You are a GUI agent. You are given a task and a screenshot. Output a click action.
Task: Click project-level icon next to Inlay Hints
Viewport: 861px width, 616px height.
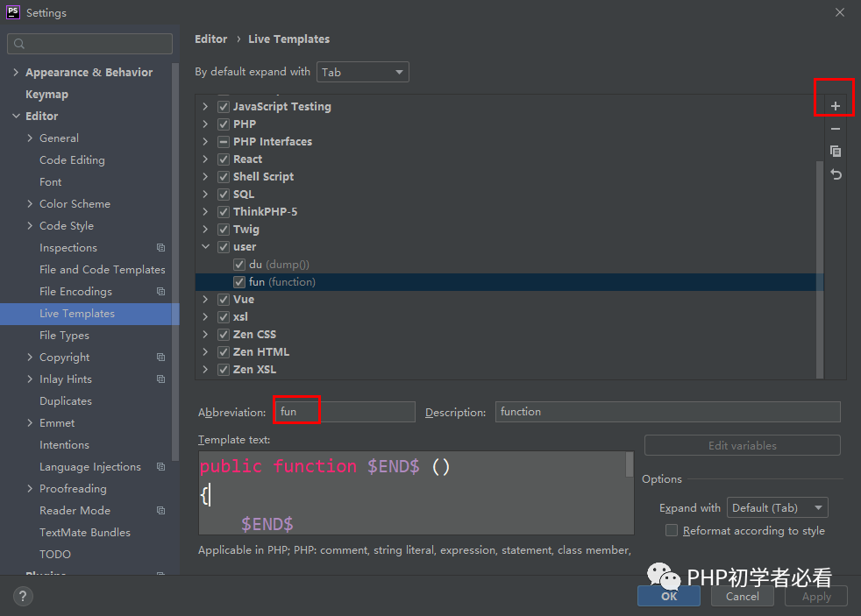tap(160, 379)
